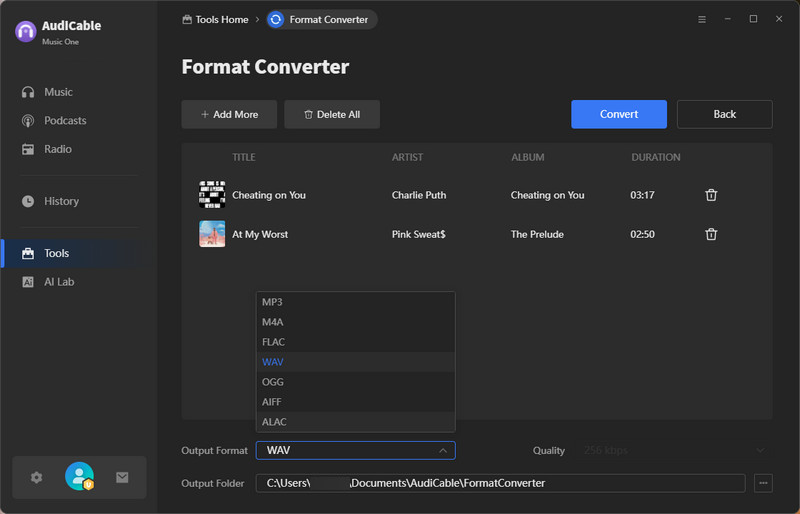This screenshot has height=514, width=800.
Task: Click the TITLE column header
Action: point(243,157)
